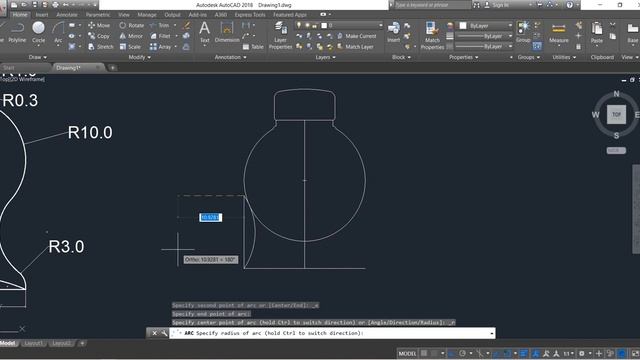Select the Circle draw tool

38,33
